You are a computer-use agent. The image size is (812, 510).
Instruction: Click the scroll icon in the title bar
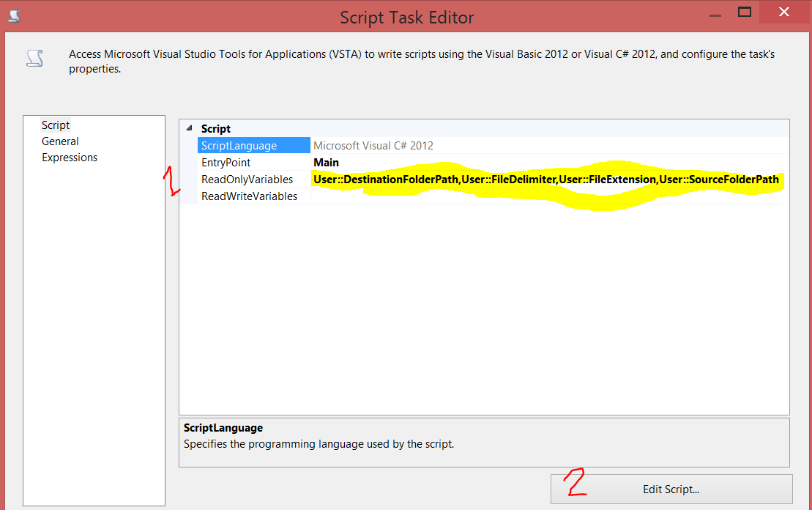pos(13,13)
